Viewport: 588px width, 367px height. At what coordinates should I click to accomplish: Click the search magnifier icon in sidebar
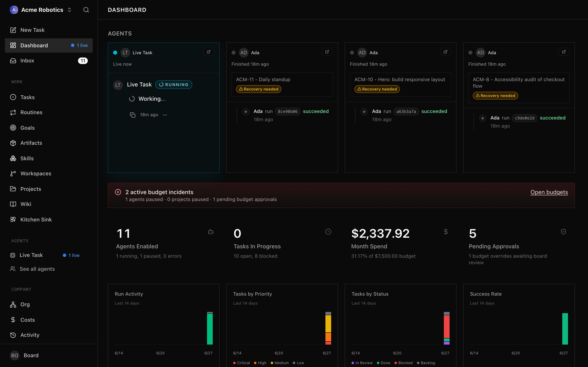tap(86, 10)
